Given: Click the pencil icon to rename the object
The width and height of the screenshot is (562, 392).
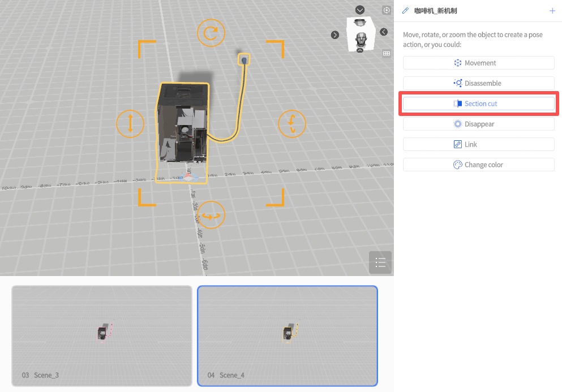Looking at the screenshot, I should pyautogui.click(x=405, y=11).
